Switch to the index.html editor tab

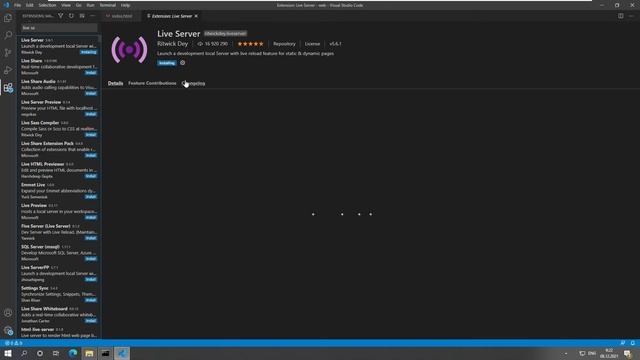click(121, 16)
